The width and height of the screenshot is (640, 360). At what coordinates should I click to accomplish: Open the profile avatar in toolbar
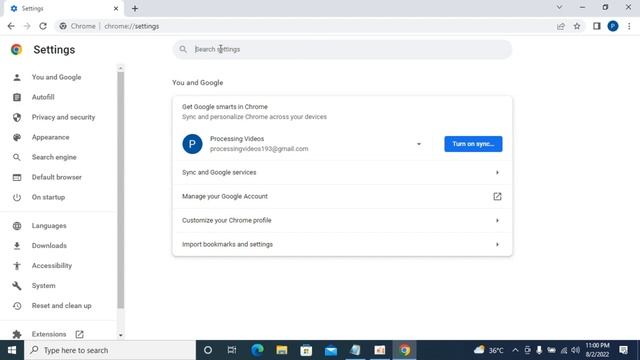[613, 26]
